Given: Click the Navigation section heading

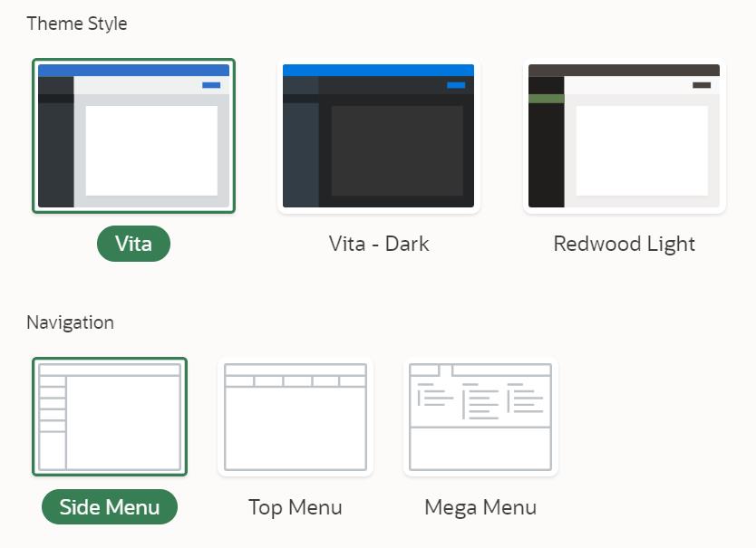Looking at the screenshot, I should pyautogui.click(x=70, y=322).
